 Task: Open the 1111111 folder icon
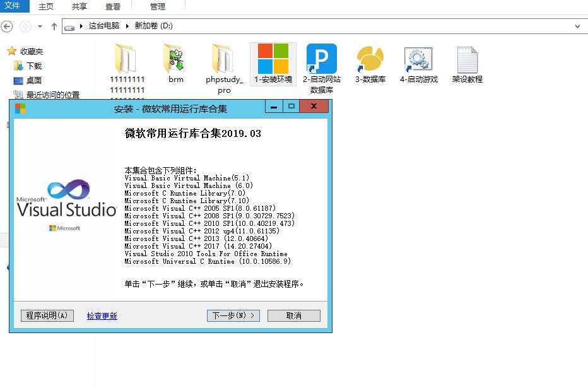pos(127,59)
